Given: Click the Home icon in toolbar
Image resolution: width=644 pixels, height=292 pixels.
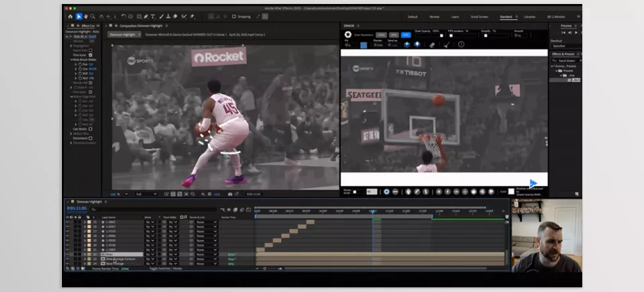Looking at the screenshot, I should tap(70, 17).
